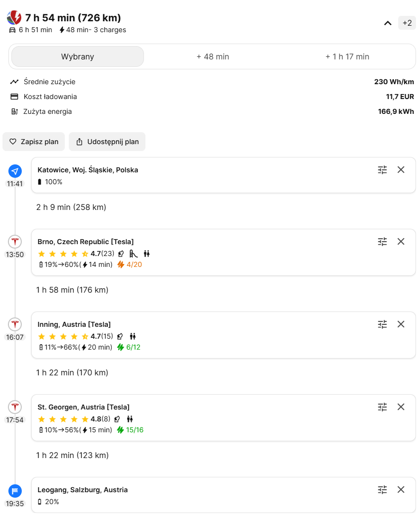Remove the Katowice starting waypoint
Viewport: 420px width, 515px height.
(x=401, y=170)
